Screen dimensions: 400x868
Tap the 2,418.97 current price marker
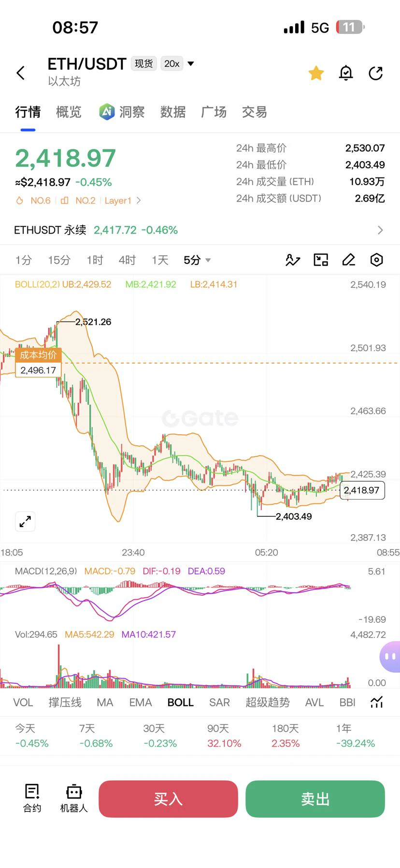(362, 490)
